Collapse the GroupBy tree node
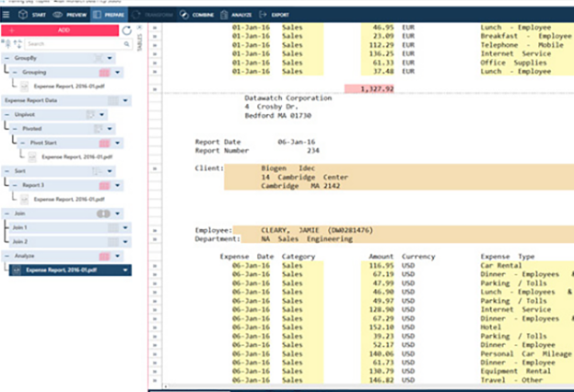Screen dimensions: 574x392 tap(6, 58)
